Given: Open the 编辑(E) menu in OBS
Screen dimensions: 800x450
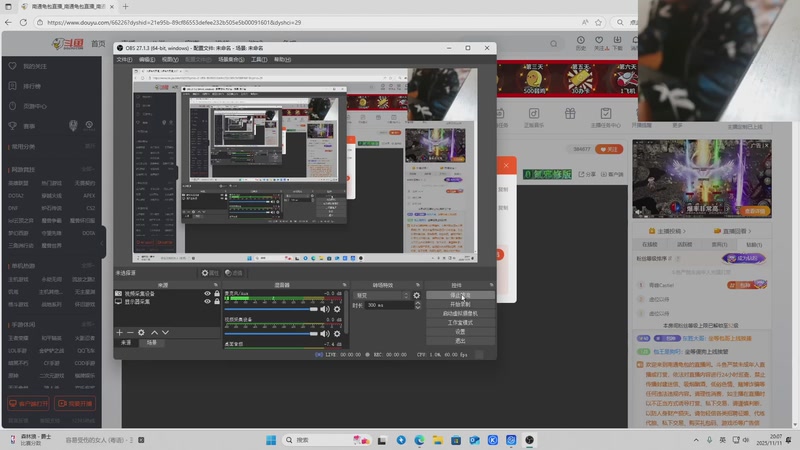Looking at the screenshot, I should 147,60.
